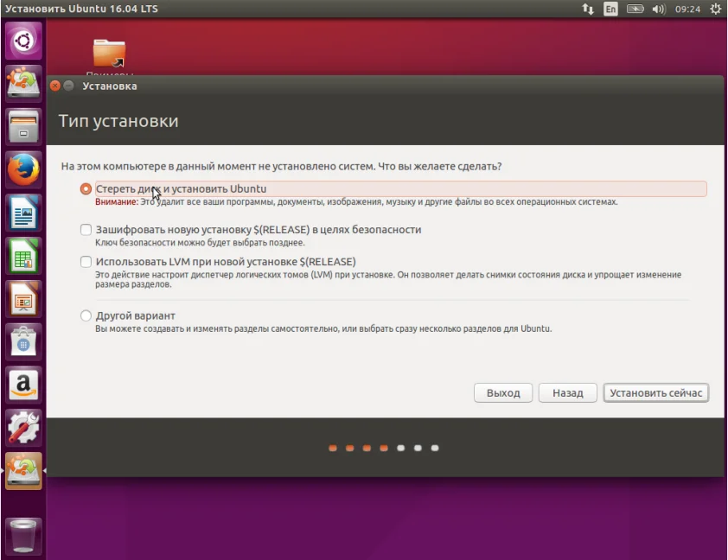Viewport: 728px width, 560px height.
Task: Open the Trash in the launcher
Action: click(x=23, y=537)
